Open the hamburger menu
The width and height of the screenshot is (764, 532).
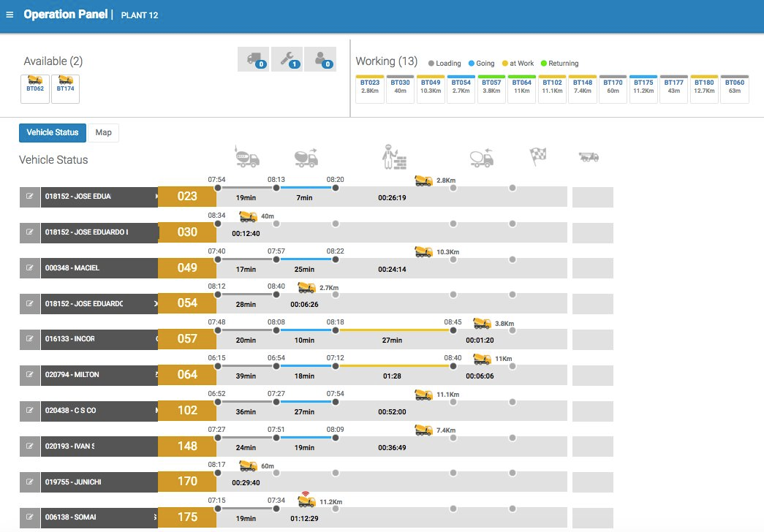coord(10,15)
